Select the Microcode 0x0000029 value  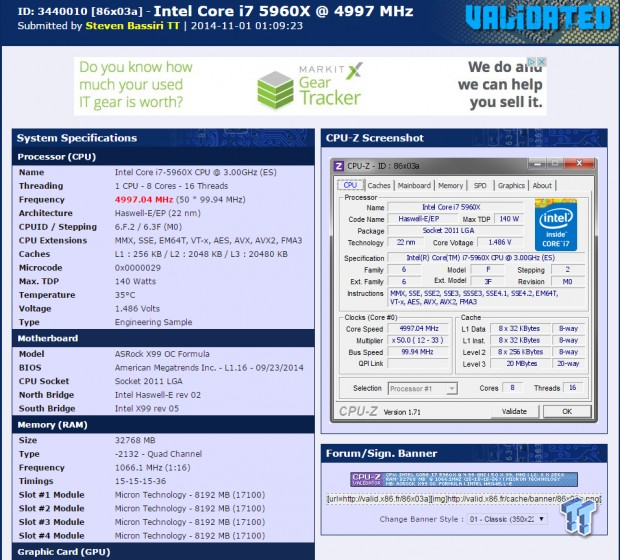[x=138, y=268]
